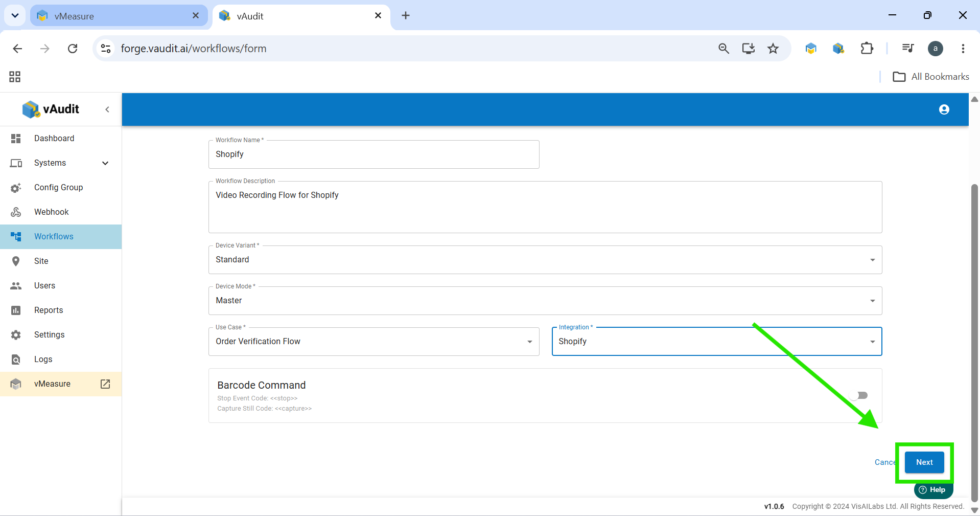Open the Device Variant dropdown
Viewport: 980px width, 516px height.
point(545,260)
